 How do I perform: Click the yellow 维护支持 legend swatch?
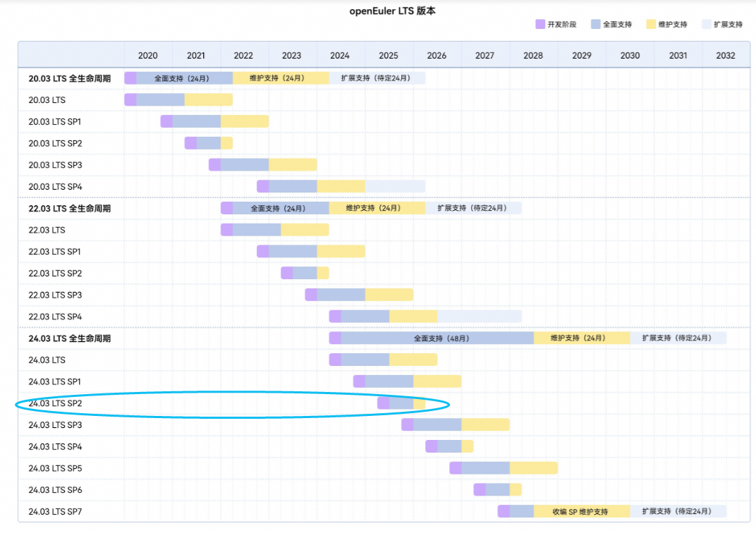point(651,24)
